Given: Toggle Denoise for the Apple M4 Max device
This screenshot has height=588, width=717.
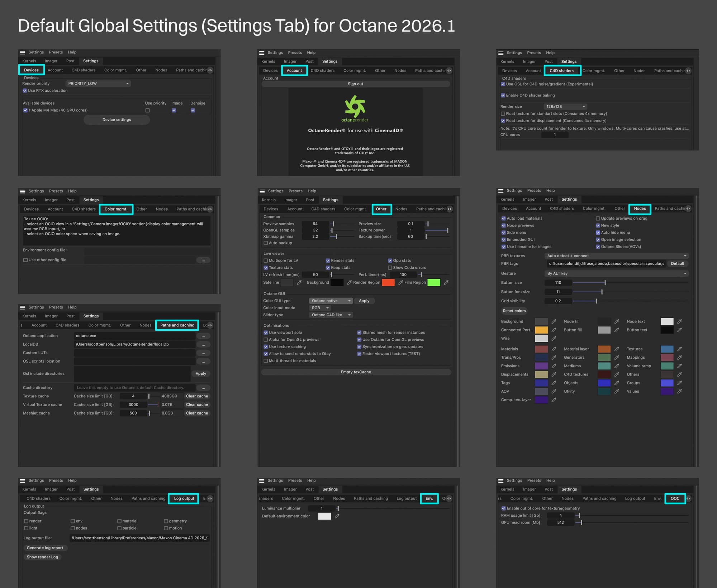Looking at the screenshot, I should click(x=193, y=110).
